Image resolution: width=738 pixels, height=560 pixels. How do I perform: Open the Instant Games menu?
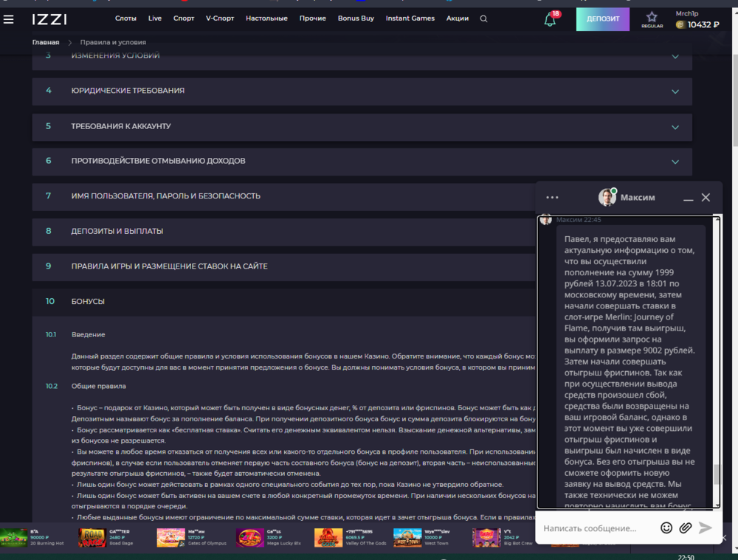tap(410, 18)
